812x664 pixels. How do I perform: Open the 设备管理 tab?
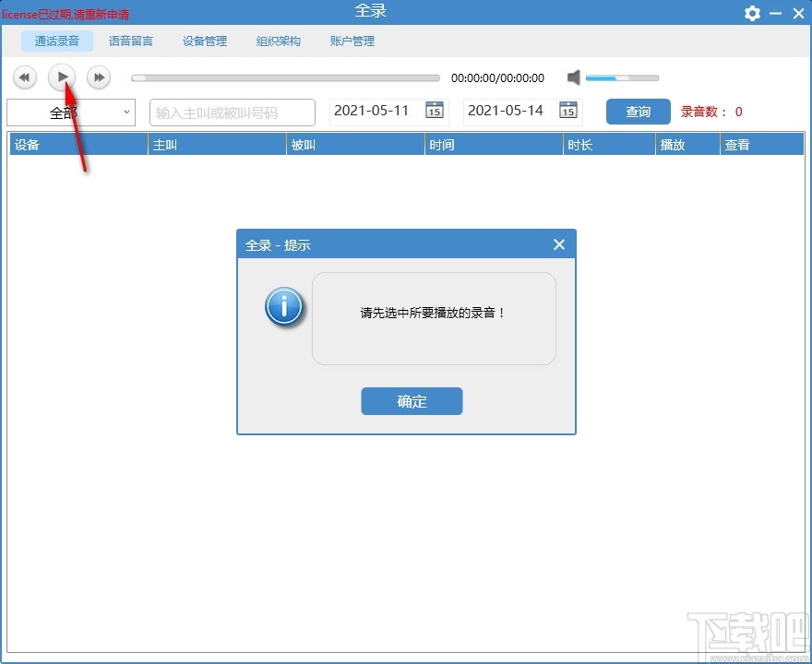point(204,41)
